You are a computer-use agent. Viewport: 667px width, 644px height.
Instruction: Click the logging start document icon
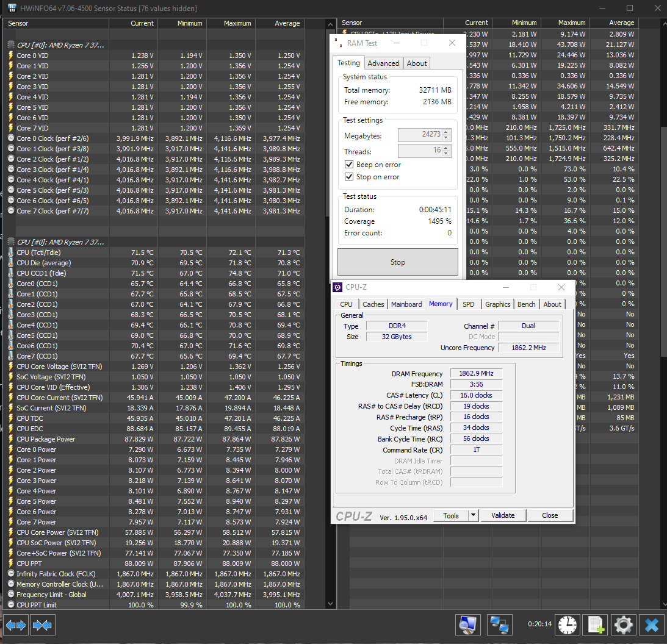click(x=596, y=625)
